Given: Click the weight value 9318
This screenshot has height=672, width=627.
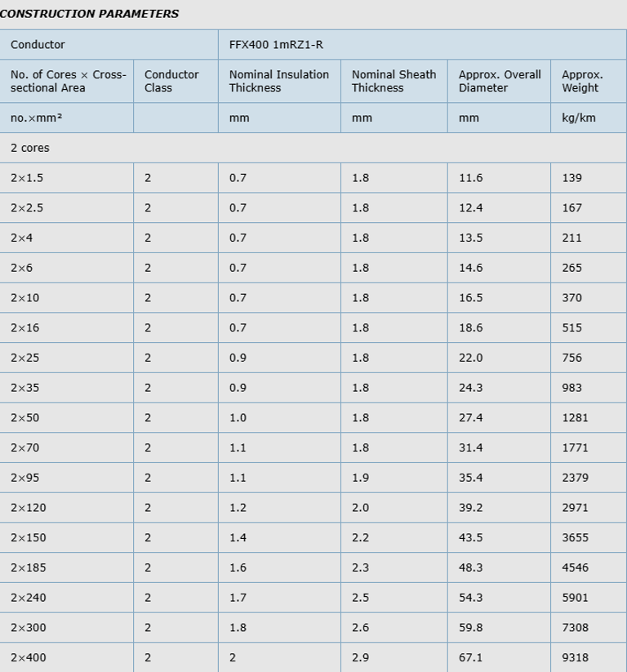Looking at the screenshot, I should point(575,657).
